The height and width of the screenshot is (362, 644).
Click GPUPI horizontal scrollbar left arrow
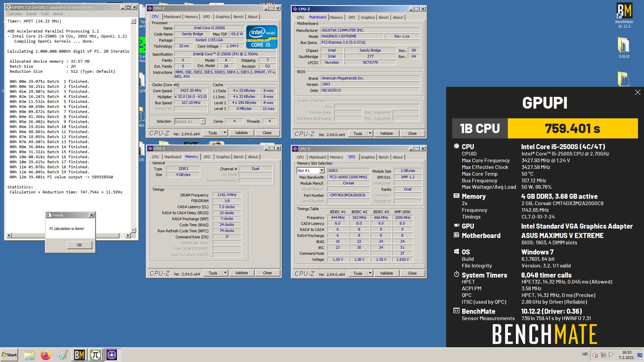[x=9, y=236]
